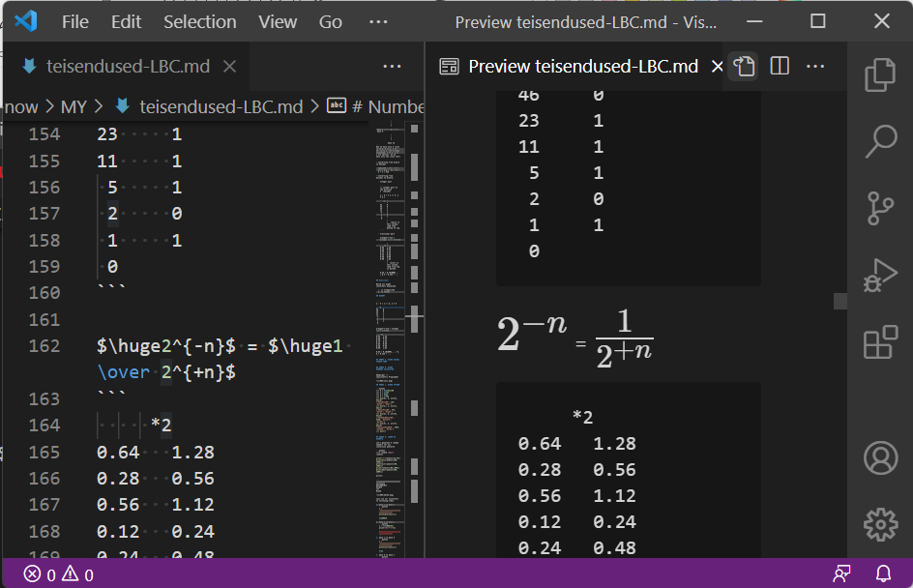Click line number 154 in the gutter
Image resolution: width=913 pixels, height=588 pixels.
tap(44, 134)
